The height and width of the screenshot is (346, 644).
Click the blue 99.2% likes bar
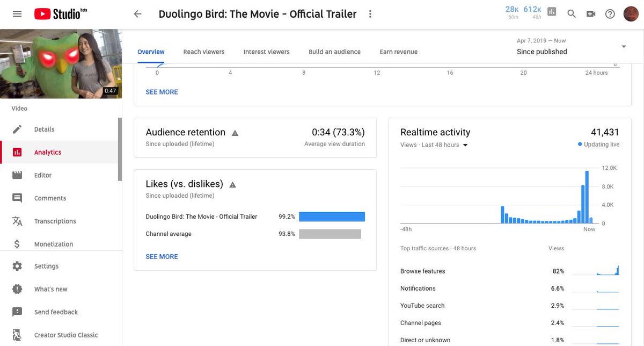332,217
